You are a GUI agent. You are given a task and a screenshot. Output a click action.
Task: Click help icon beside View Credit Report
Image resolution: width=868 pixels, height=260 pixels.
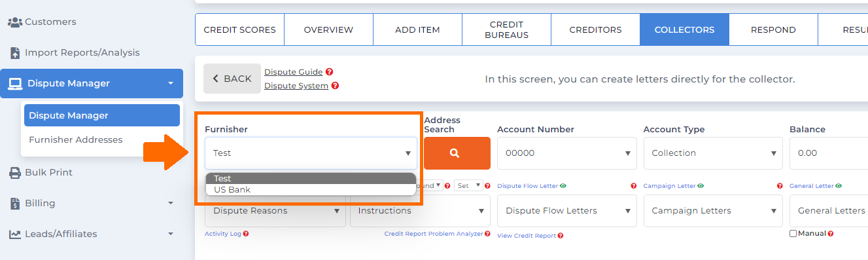click(x=561, y=236)
